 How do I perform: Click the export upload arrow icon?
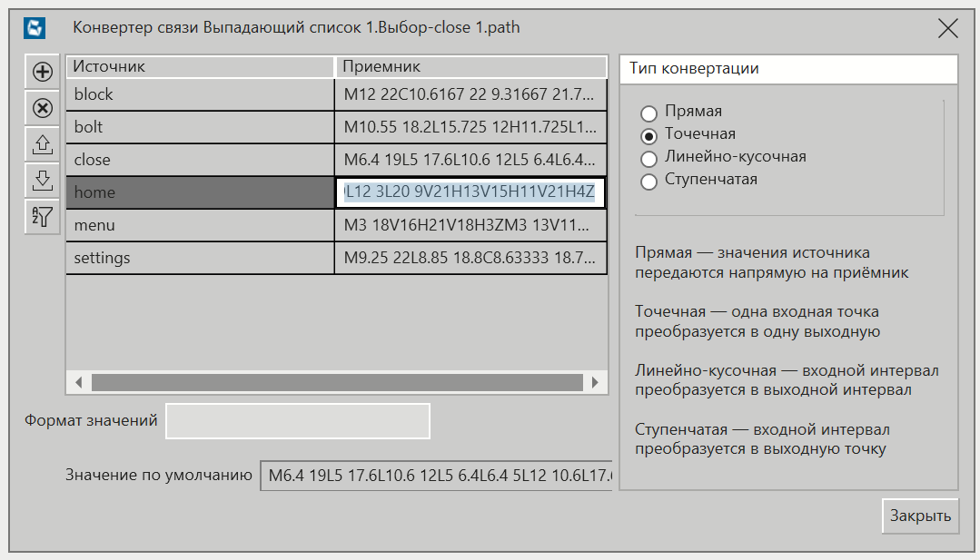point(42,144)
